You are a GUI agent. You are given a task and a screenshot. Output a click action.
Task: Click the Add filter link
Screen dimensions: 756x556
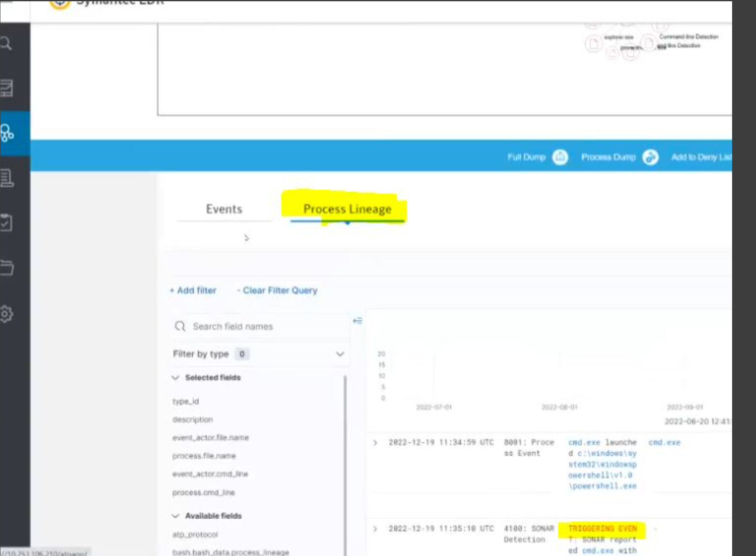click(x=193, y=291)
